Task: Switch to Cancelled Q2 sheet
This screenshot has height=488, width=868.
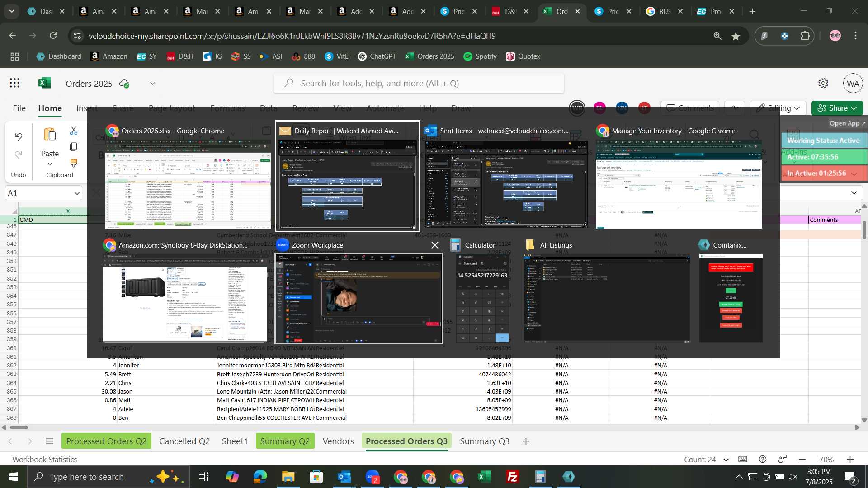Action: pyautogui.click(x=184, y=441)
